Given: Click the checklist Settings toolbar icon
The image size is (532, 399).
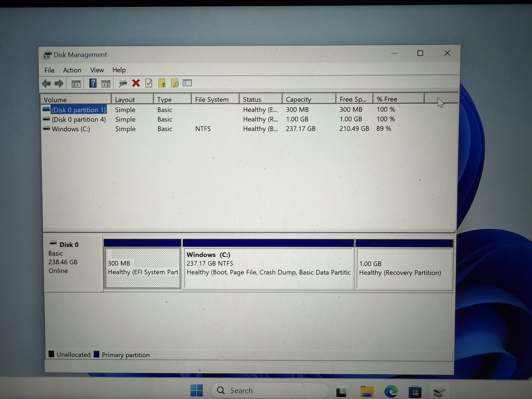Looking at the screenshot, I should 187,82.
